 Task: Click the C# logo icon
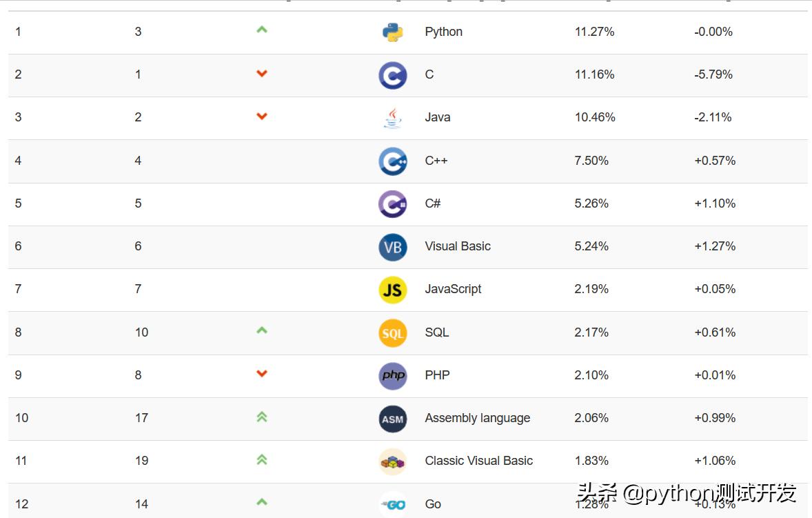392,204
